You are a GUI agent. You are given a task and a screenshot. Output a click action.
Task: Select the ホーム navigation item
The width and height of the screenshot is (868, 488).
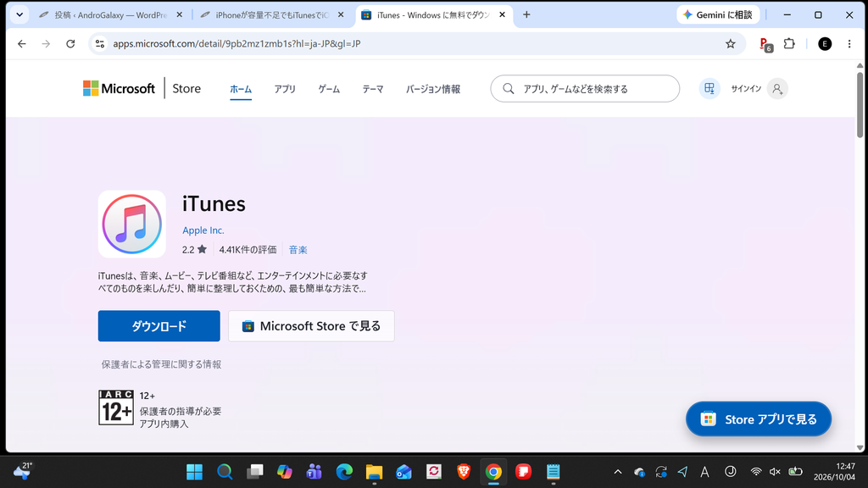pos(241,89)
